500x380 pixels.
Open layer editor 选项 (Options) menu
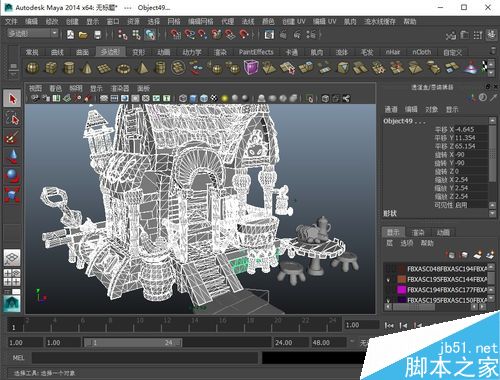tap(407, 243)
